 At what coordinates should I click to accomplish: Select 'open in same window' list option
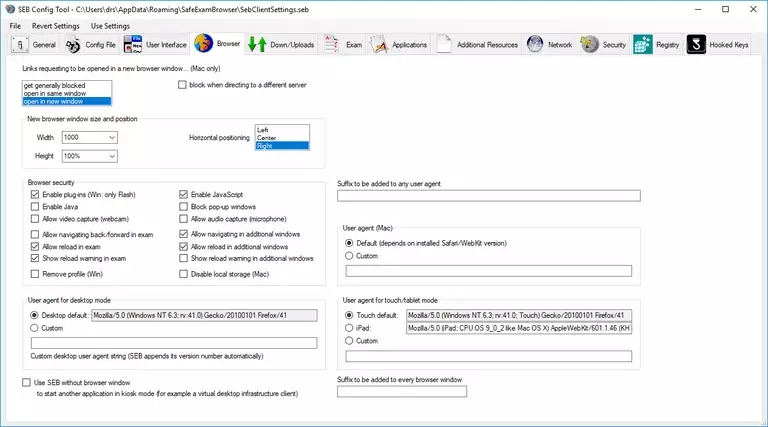pyautogui.click(x=67, y=93)
